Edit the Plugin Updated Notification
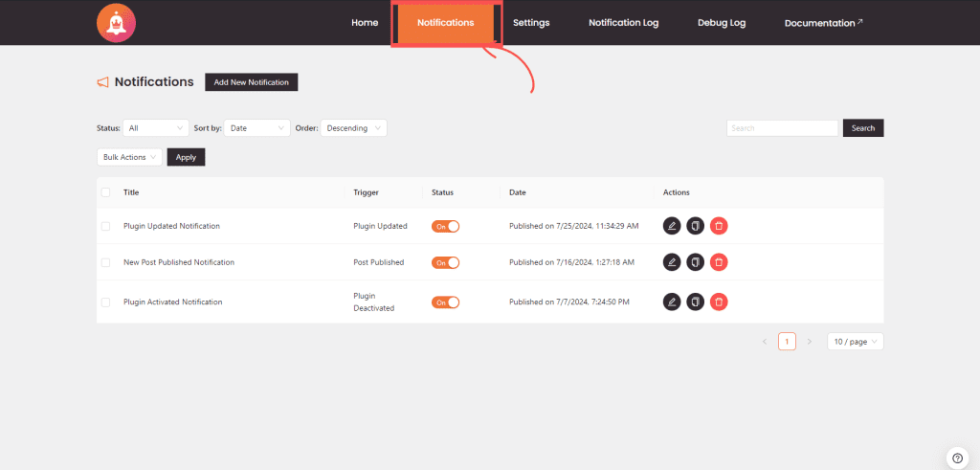Image resolution: width=980 pixels, height=470 pixels. coord(672,226)
